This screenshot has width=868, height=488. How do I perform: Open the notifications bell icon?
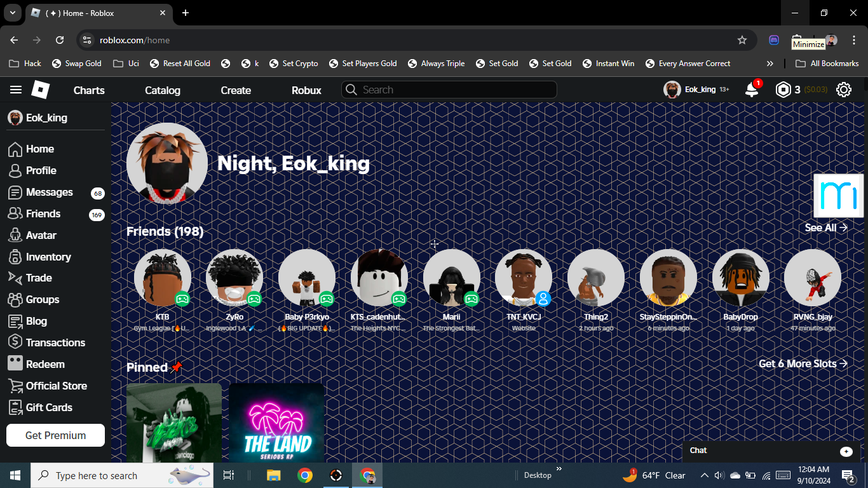coord(752,90)
